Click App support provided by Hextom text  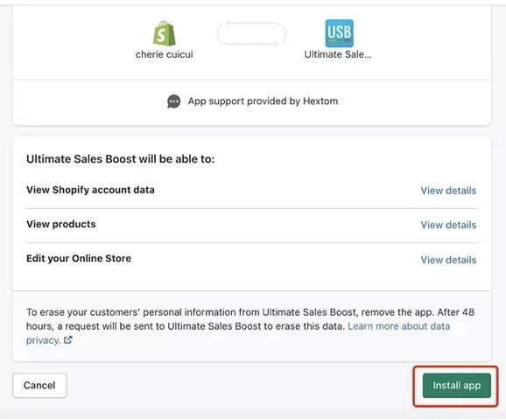pos(263,101)
